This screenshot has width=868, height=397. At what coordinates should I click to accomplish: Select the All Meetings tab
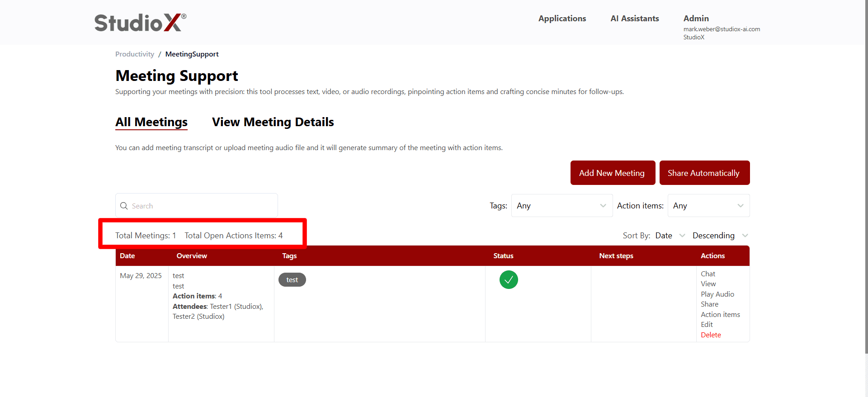point(151,122)
